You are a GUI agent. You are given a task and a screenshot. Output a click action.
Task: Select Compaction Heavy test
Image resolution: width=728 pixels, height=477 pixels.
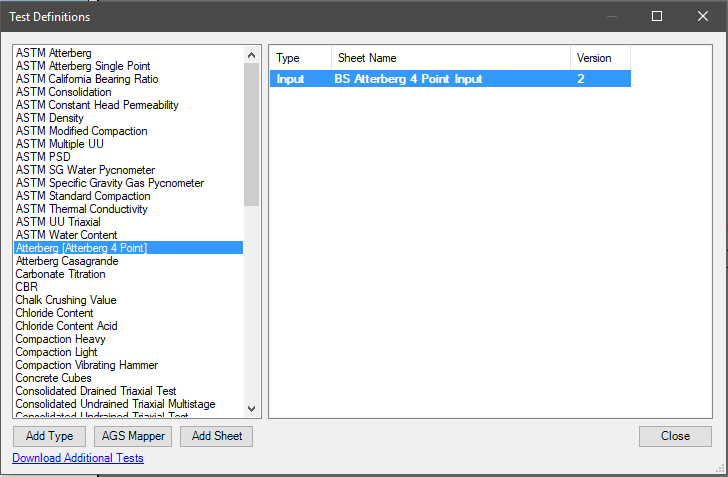tap(128, 339)
